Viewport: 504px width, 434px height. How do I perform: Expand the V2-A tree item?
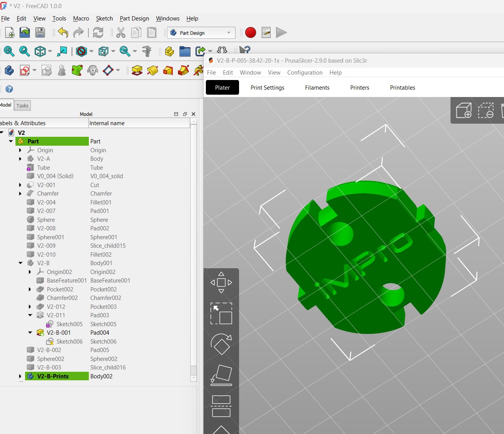point(20,159)
